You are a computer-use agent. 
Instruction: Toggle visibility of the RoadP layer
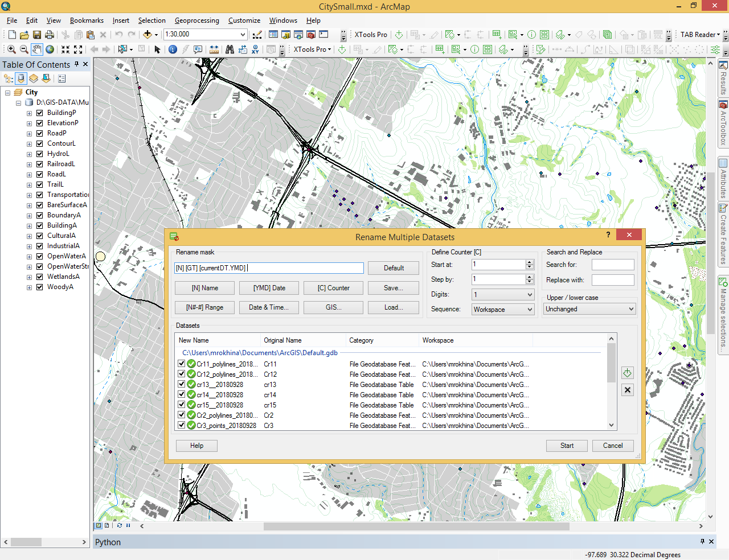click(x=40, y=133)
